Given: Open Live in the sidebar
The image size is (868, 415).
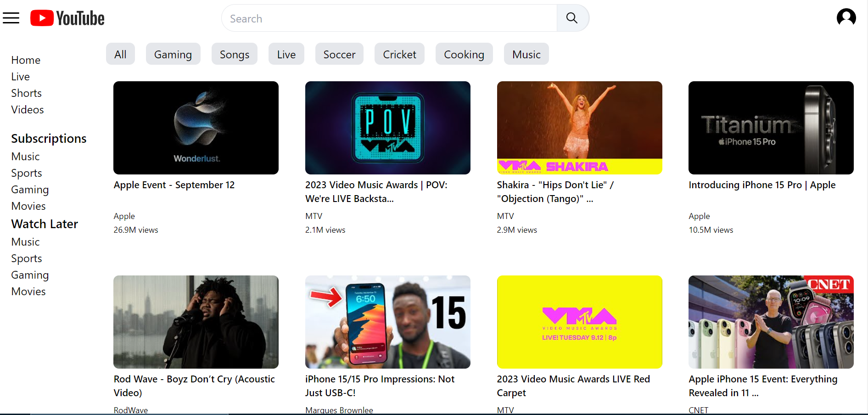Looking at the screenshot, I should pyautogui.click(x=21, y=77).
